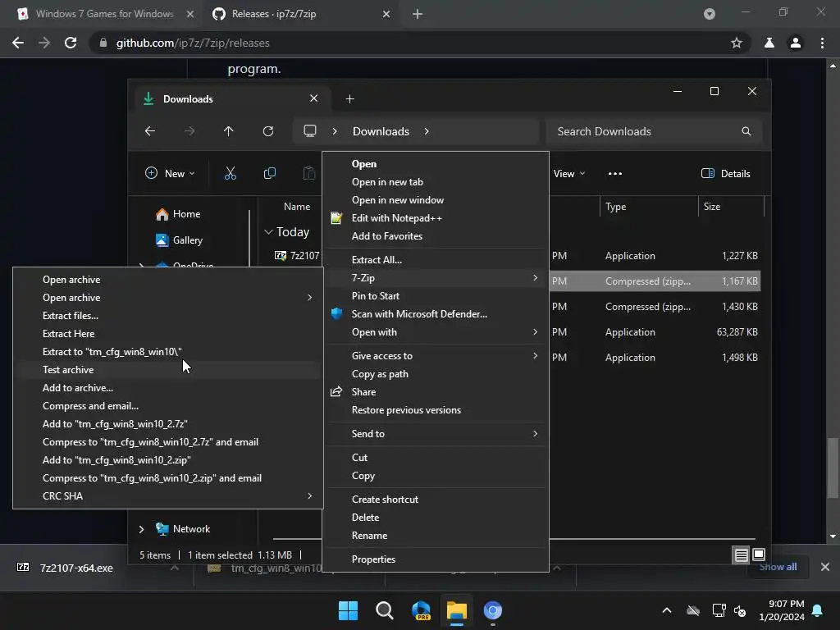Close the Downloads Explorer tab

pyautogui.click(x=314, y=98)
